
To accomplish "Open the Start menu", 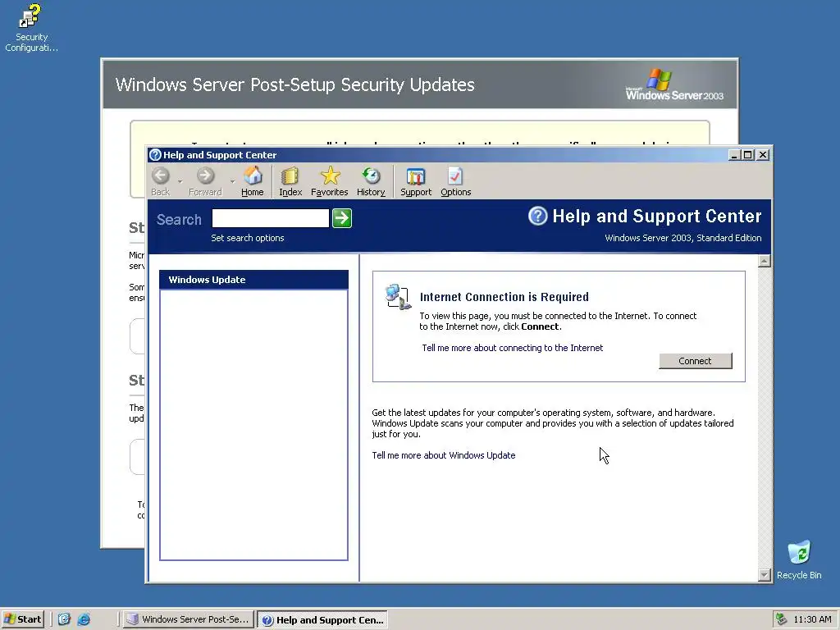I will 22,619.
